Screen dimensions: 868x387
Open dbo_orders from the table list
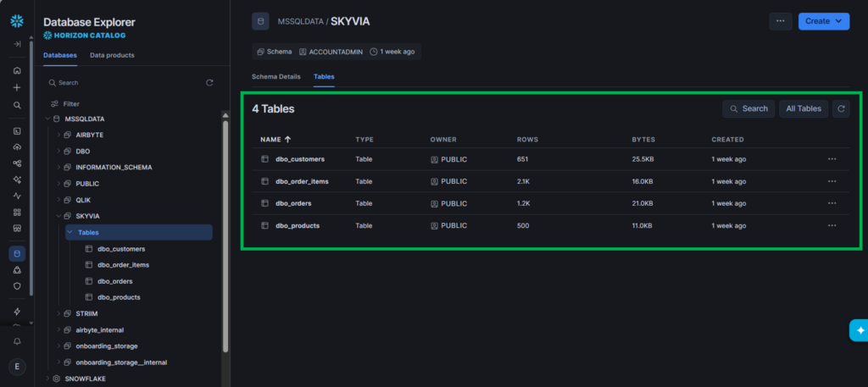(293, 203)
